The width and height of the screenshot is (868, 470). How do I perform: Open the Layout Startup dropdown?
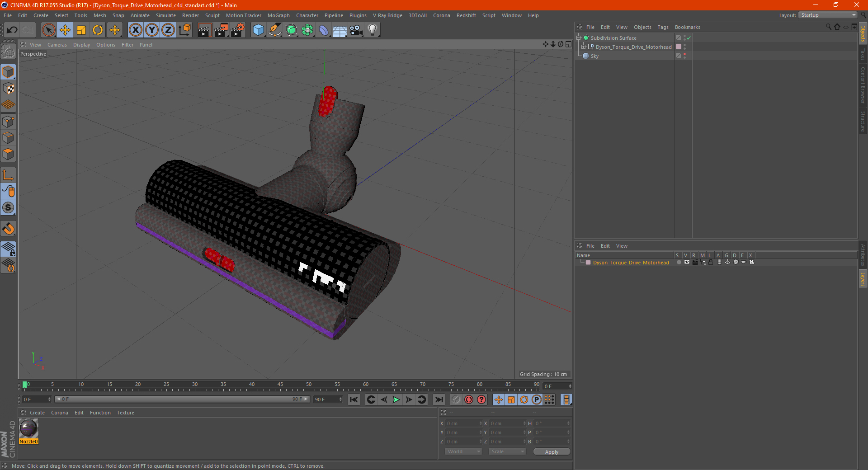click(828, 15)
